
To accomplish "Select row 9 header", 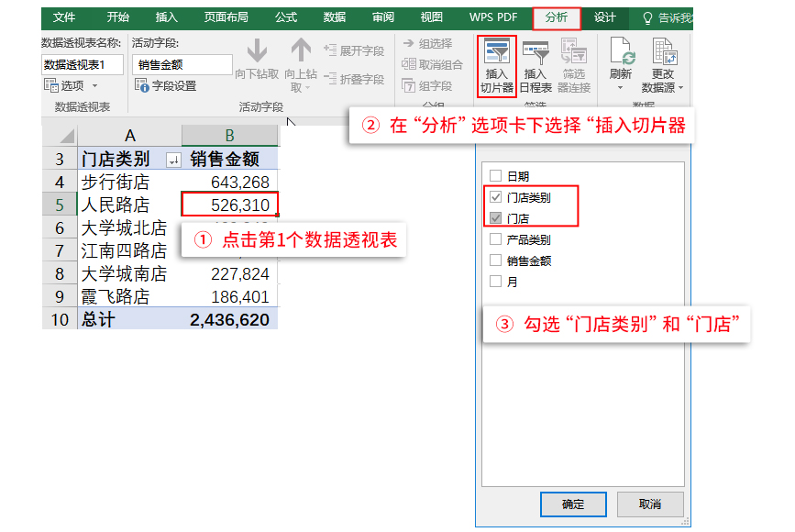I will coord(60,296).
